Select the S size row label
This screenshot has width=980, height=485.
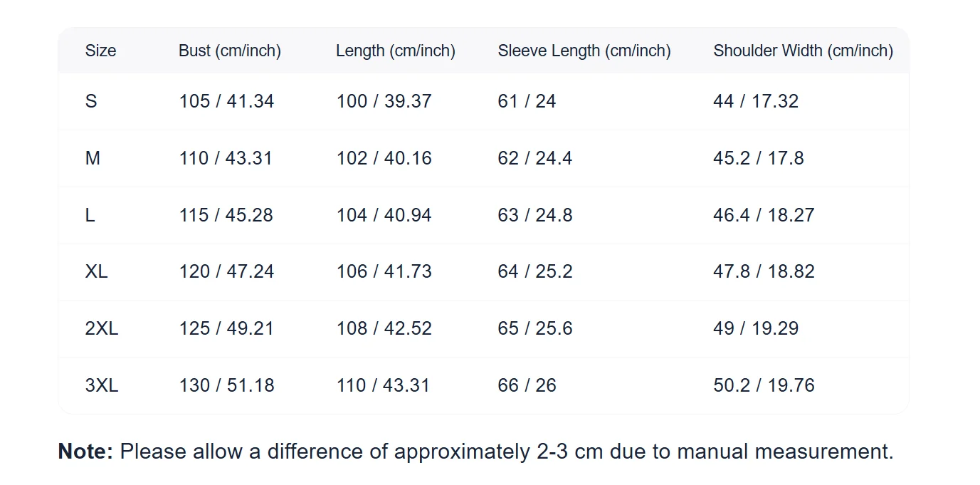pos(91,101)
